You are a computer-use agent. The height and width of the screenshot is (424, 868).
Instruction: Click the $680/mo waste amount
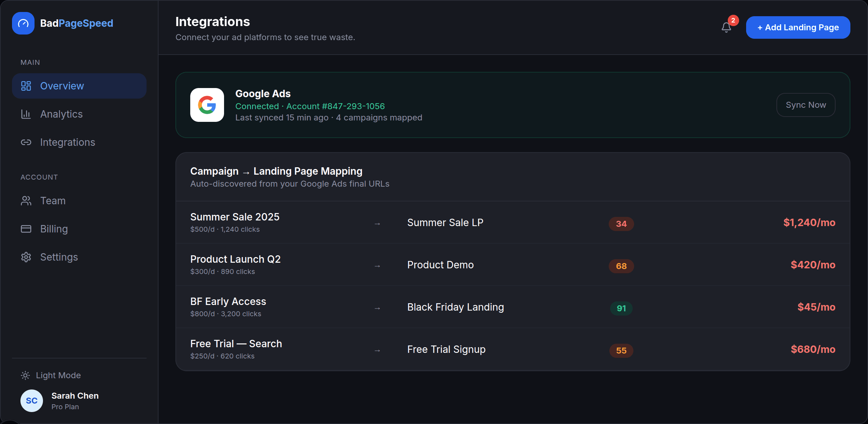click(813, 349)
